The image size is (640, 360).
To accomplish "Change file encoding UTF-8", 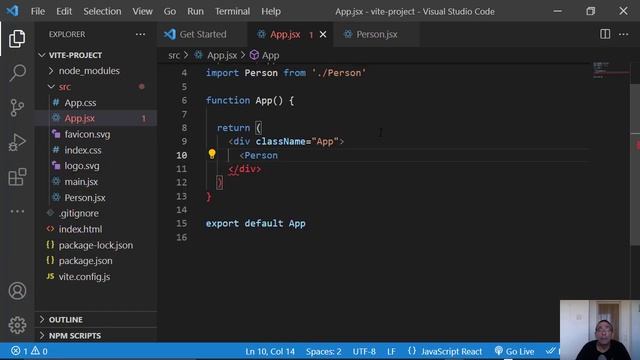I will click(x=364, y=351).
